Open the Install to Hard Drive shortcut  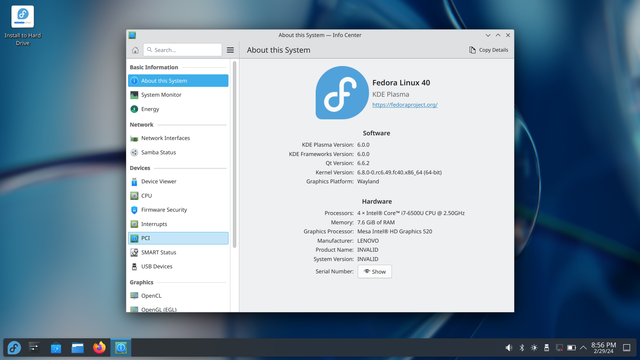23,25
